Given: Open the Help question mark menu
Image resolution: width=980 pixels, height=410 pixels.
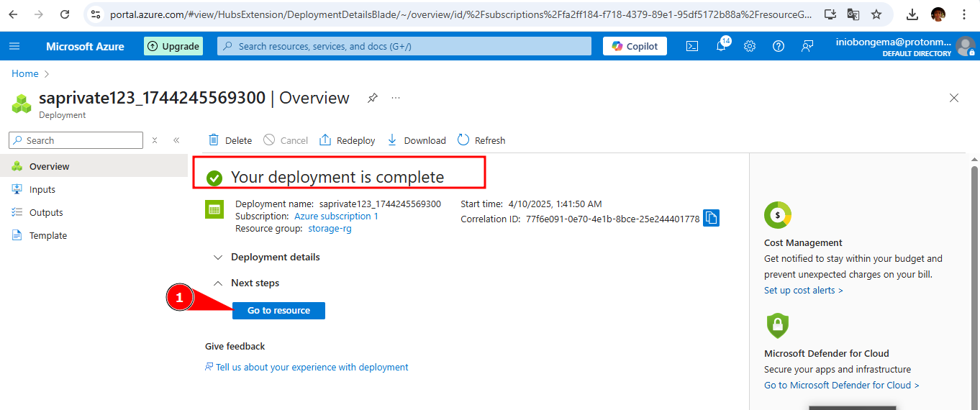Looking at the screenshot, I should (x=779, y=46).
